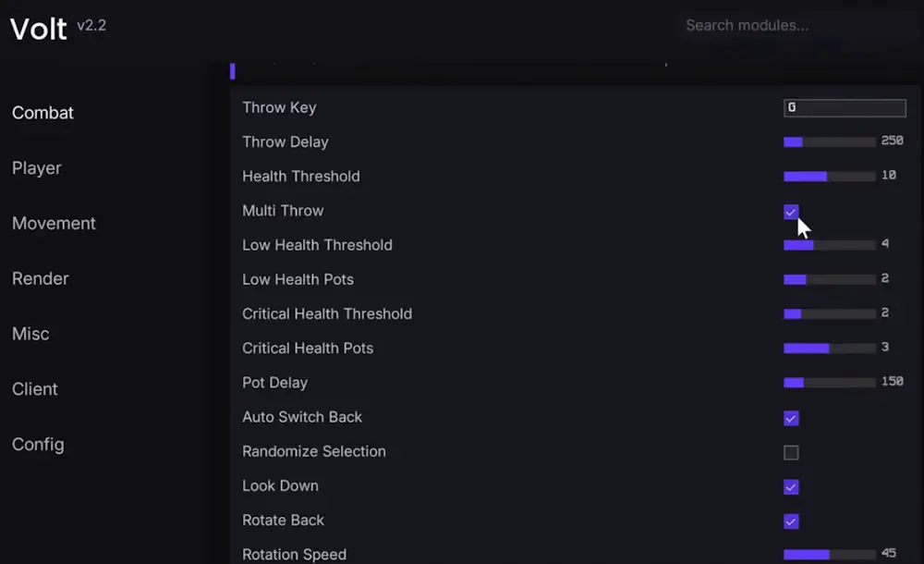Click the Throw Key bind field
This screenshot has width=924, height=564.
click(845, 108)
